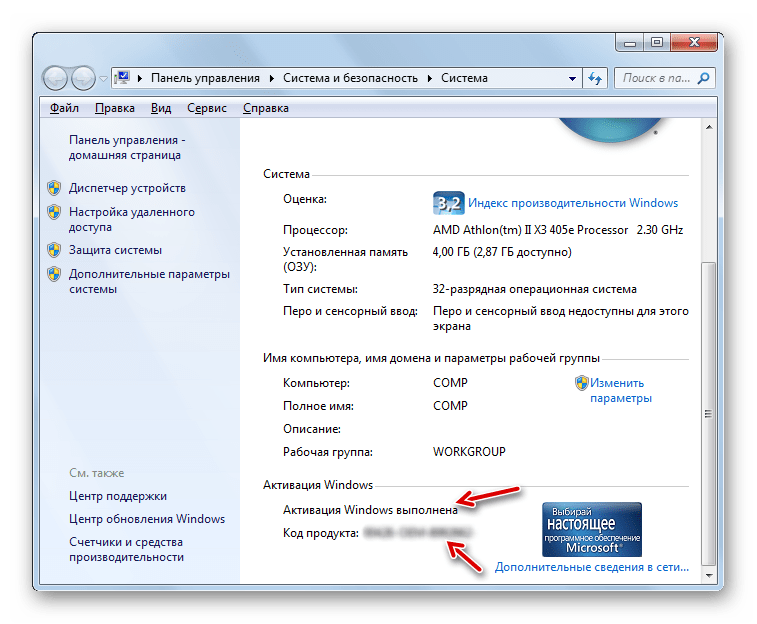Viewport: 757px width, 624px height.
Task: Click 32-разрядная операционная система text
Action: point(534,290)
